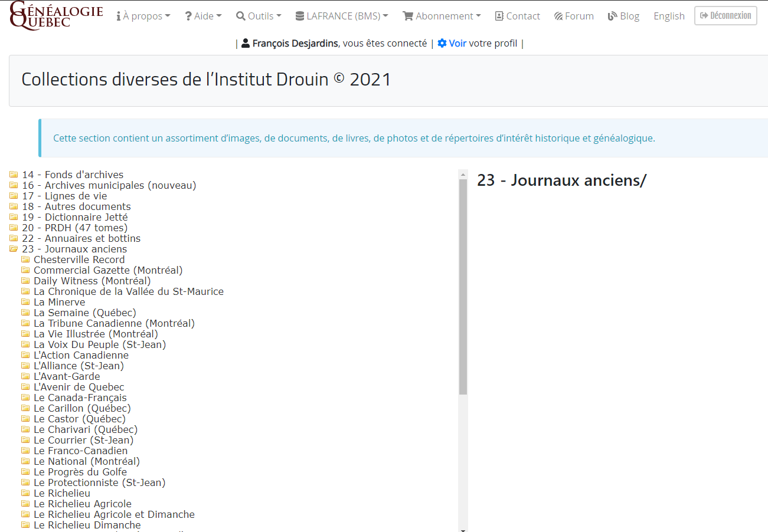
Task: Open the À propos dropdown menu
Action: point(143,16)
